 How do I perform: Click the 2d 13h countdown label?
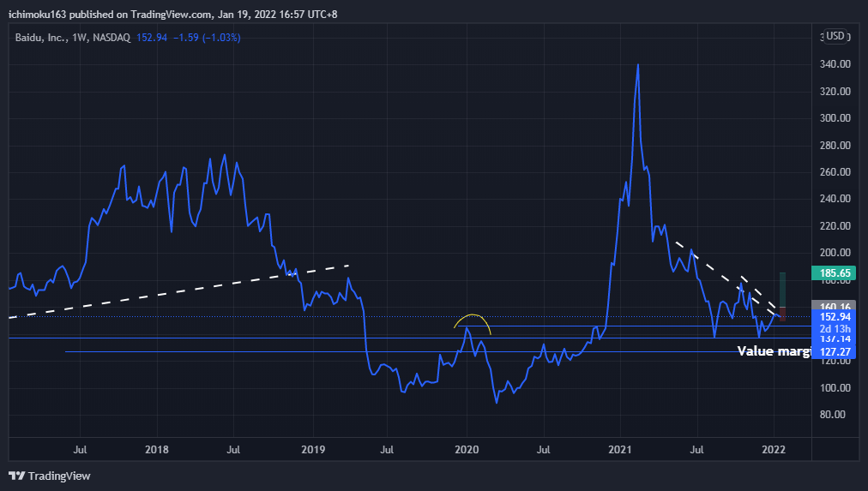click(833, 329)
